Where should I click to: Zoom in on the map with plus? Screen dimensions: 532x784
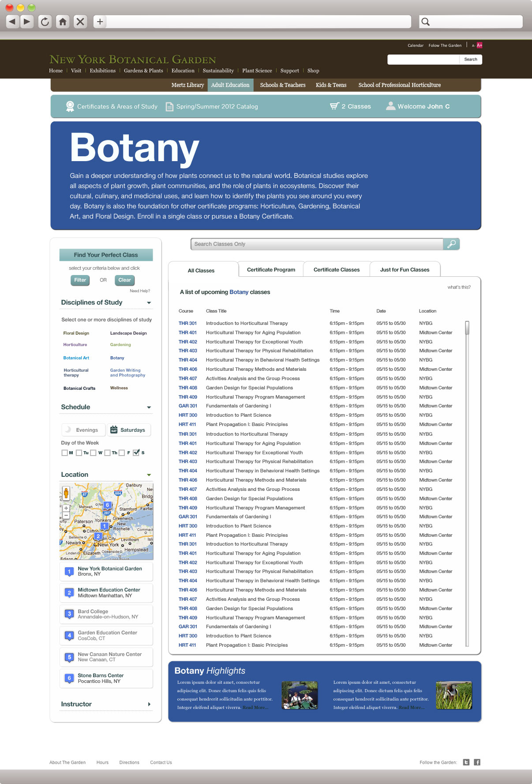(x=66, y=508)
